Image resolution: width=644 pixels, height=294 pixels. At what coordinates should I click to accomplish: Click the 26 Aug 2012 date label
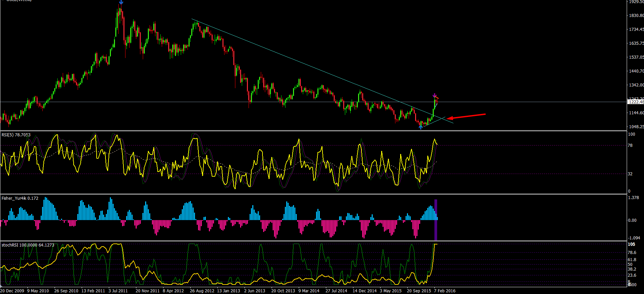(202, 291)
